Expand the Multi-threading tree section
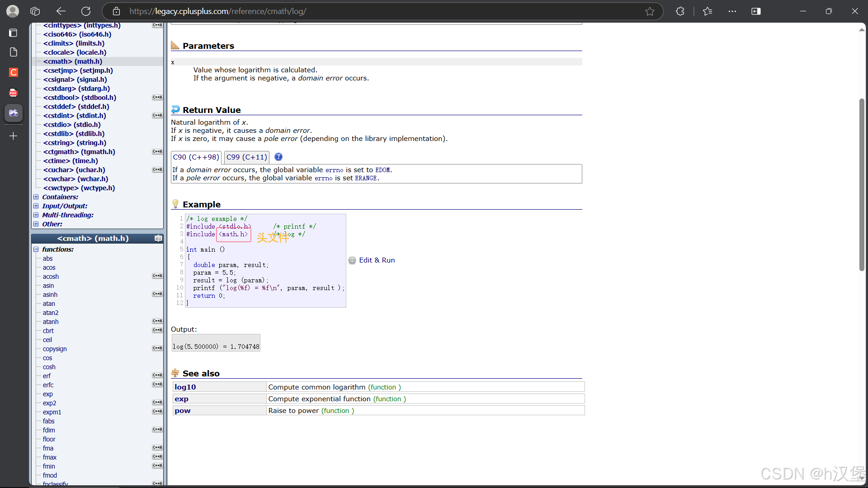This screenshot has height=488, width=868. point(36,215)
